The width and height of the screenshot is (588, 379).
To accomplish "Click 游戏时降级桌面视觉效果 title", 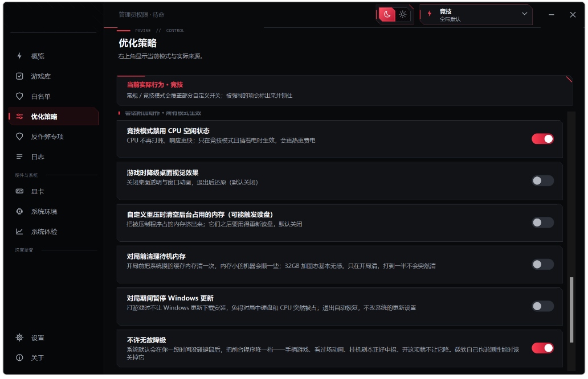I will point(163,172).
